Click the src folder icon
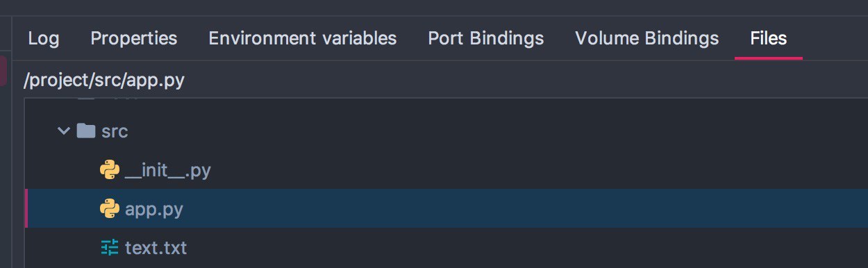This screenshot has height=268, width=868. coord(86,131)
